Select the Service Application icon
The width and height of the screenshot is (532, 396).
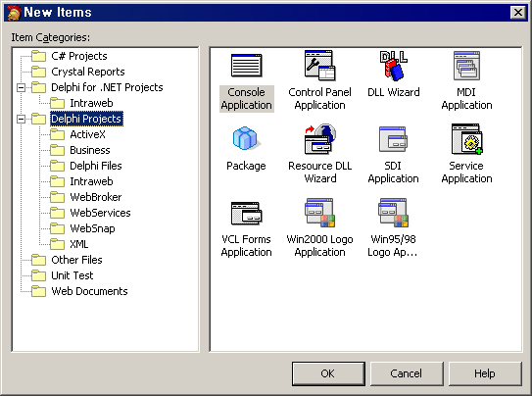click(467, 139)
